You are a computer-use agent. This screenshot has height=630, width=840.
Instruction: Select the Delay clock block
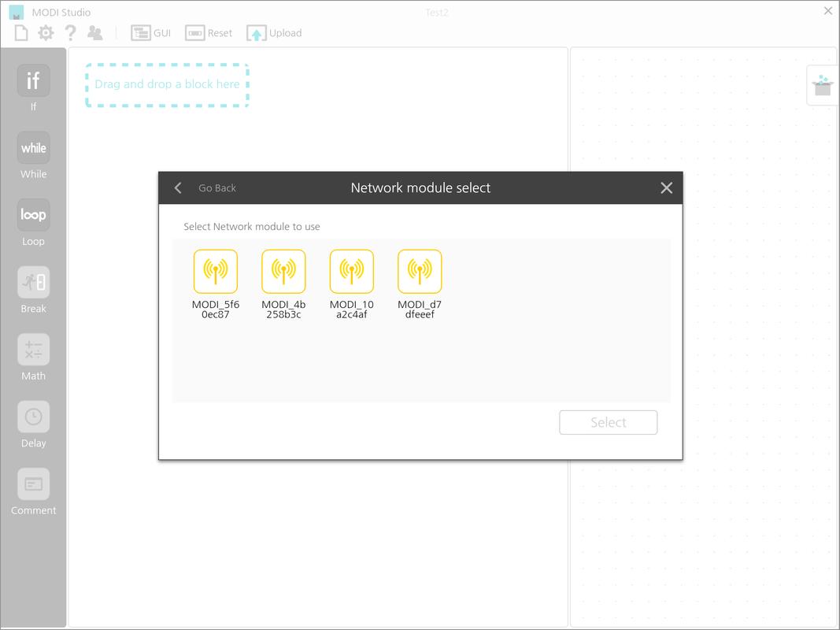click(x=33, y=417)
